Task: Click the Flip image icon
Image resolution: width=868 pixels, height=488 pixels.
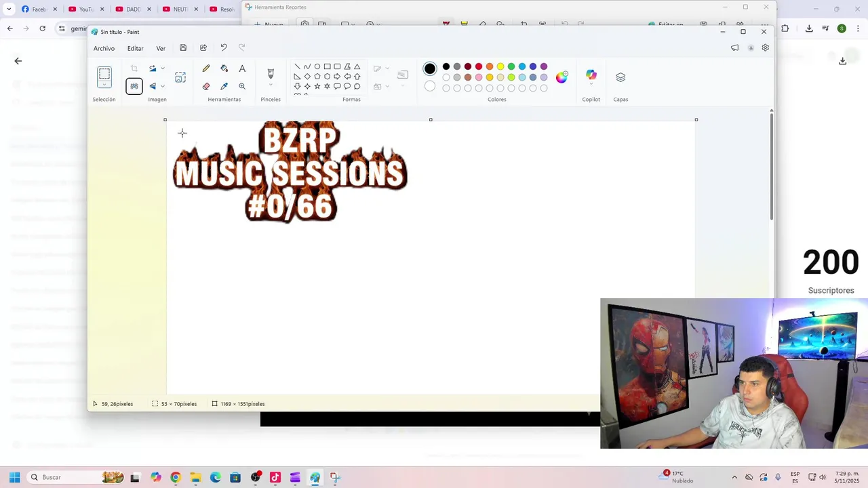Action: point(153,86)
